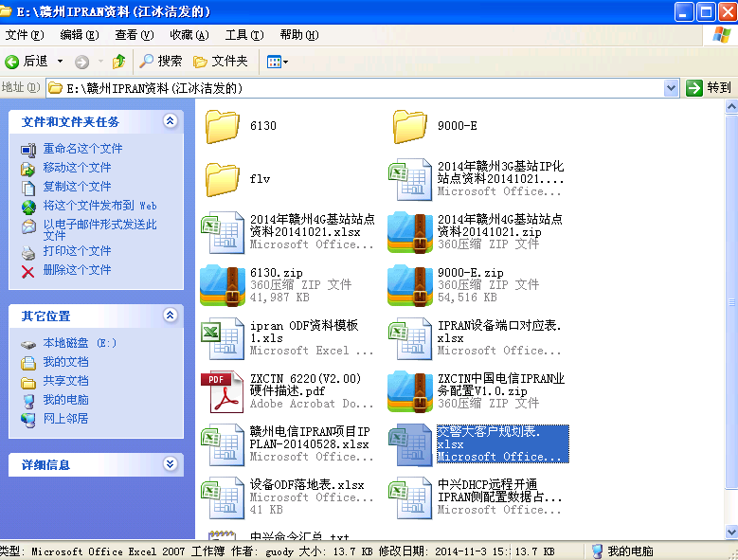The height and width of the screenshot is (560, 738).
Task: Click the 设备ODF落地表.xlsx file name
Action: pos(307,485)
